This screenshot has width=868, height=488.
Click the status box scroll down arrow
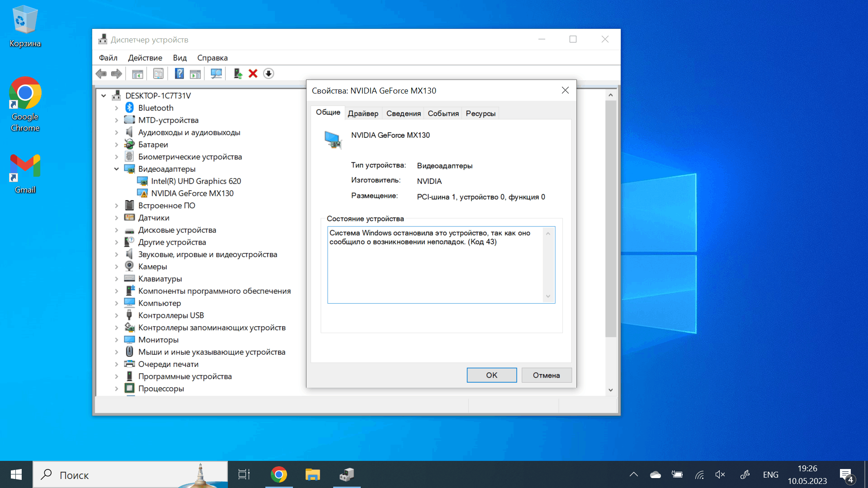tap(548, 296)
